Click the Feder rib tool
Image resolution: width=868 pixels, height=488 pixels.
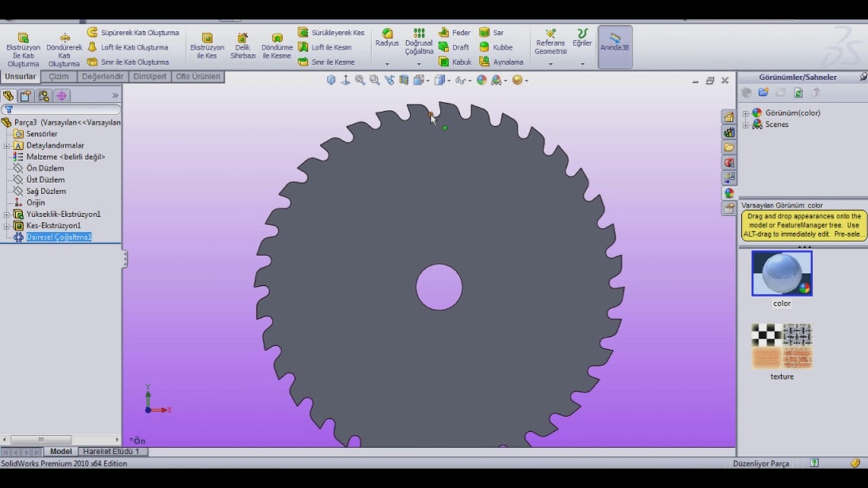point(454,33)
